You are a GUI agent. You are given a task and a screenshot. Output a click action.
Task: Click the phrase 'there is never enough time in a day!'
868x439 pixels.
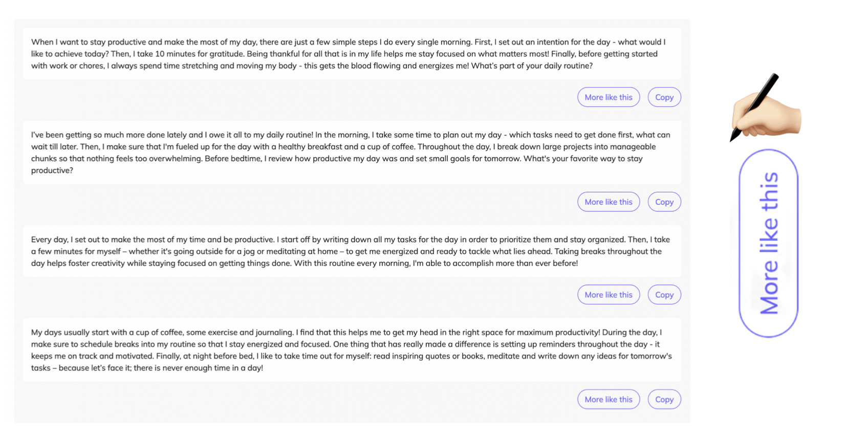[x=198, y=368]
